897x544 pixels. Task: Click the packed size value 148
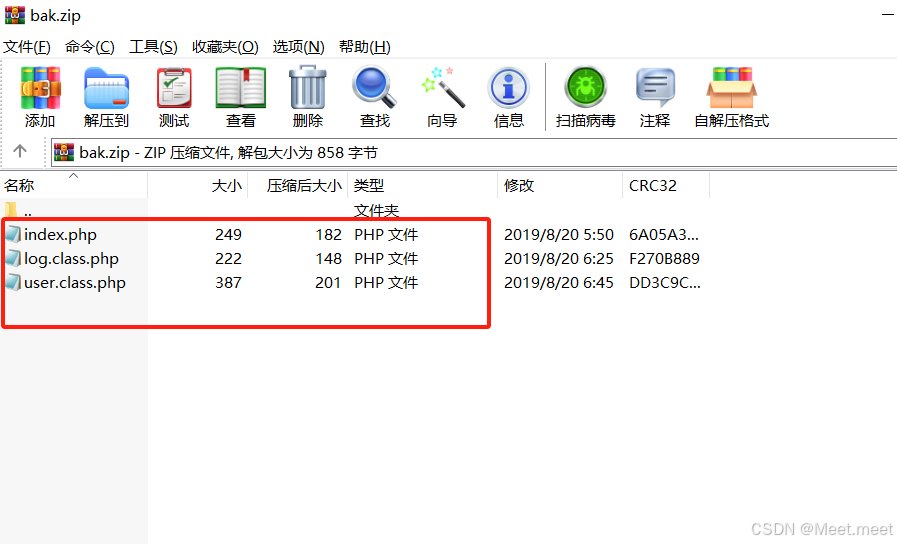(328, 259)
